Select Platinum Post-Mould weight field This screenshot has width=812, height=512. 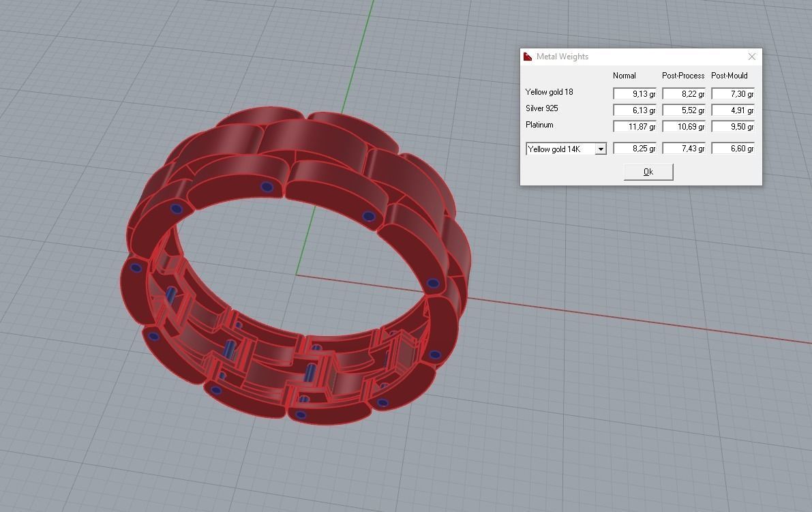point(733,126)
